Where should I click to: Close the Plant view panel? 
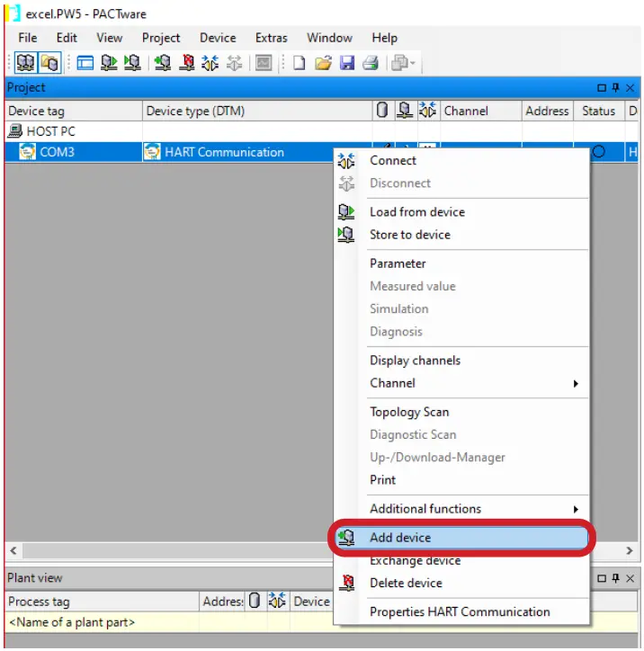630,578
